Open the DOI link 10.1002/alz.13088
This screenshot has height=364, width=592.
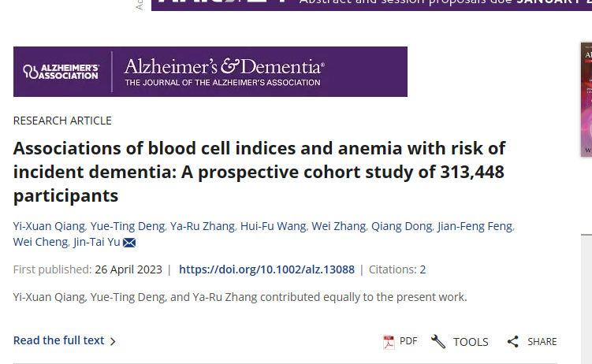[266, 269]
